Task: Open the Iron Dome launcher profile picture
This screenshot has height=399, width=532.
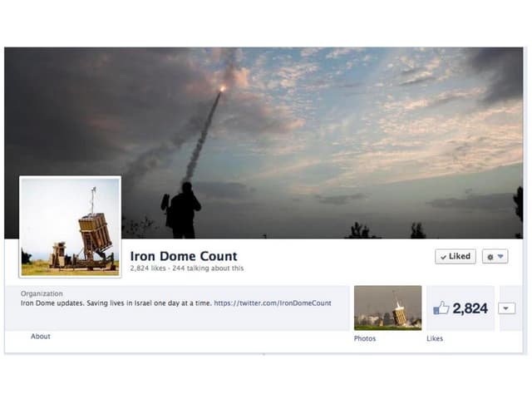Action: pyautogui.click(x=70, y=226)
